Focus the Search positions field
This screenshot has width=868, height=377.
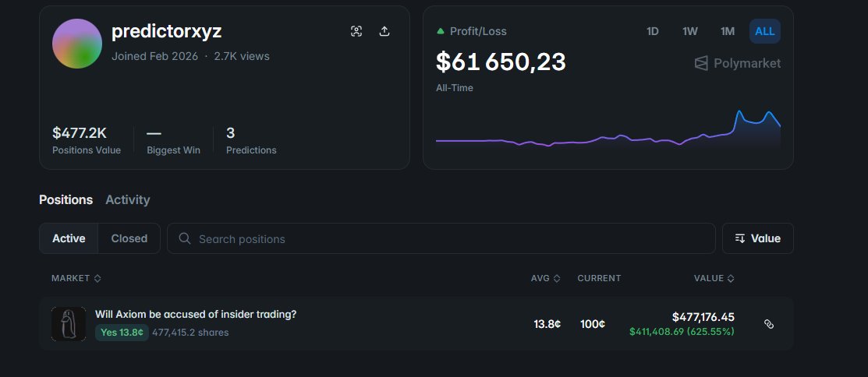pyautogui.click(x=441, y=238)
